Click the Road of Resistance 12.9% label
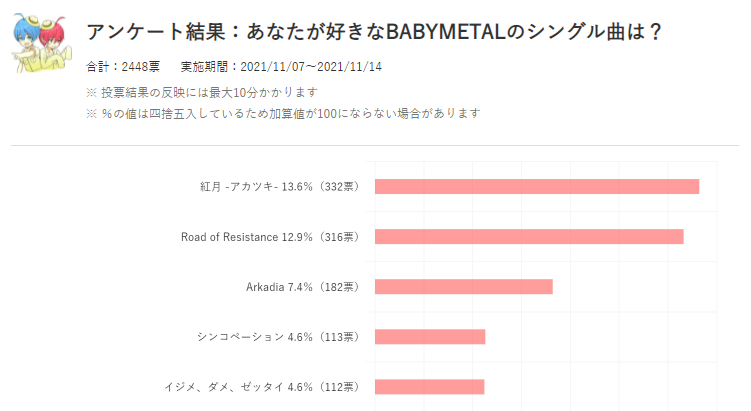 (270, 237)
